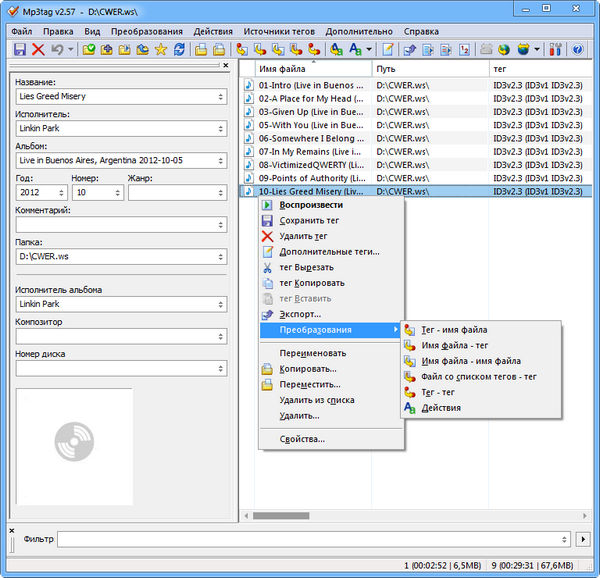Select 'Экспорт...' in the context menu

click(x=300, y=314)
